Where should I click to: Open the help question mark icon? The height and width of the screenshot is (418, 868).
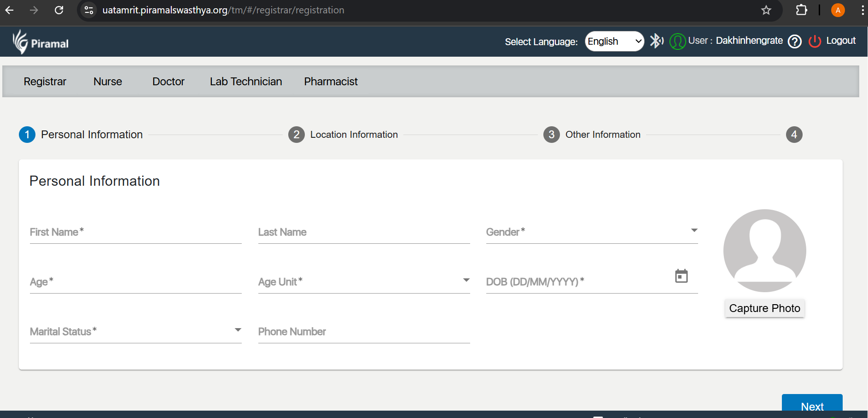[794, 41]
